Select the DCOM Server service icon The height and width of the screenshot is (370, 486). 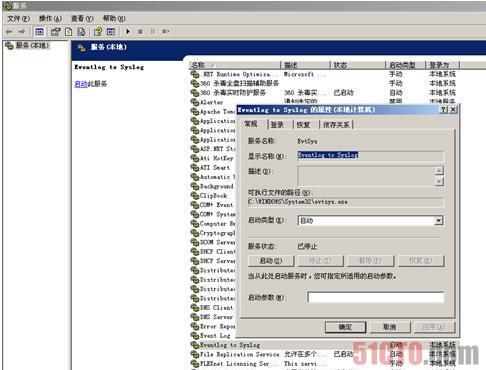coord(195,242)
